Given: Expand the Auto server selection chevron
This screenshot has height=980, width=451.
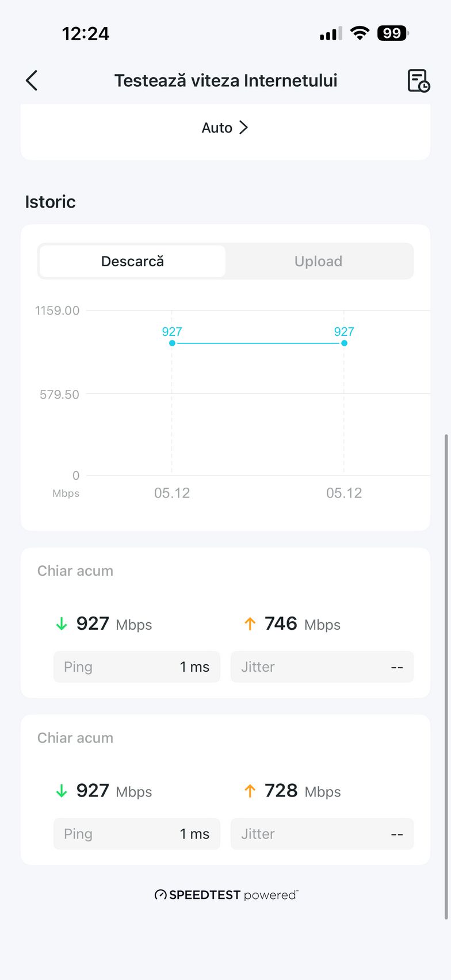Looking at the screenshot, I should [x=243, y=128].
